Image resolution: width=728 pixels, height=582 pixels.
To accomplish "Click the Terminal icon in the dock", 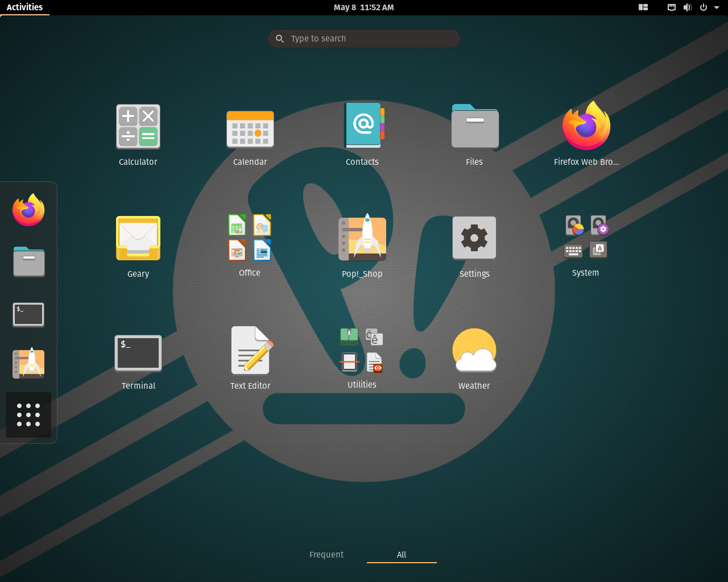I will click(x=28, y=314).
